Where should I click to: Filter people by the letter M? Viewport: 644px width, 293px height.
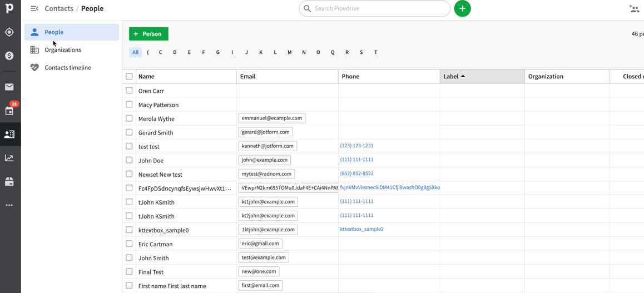pos(289,52)
